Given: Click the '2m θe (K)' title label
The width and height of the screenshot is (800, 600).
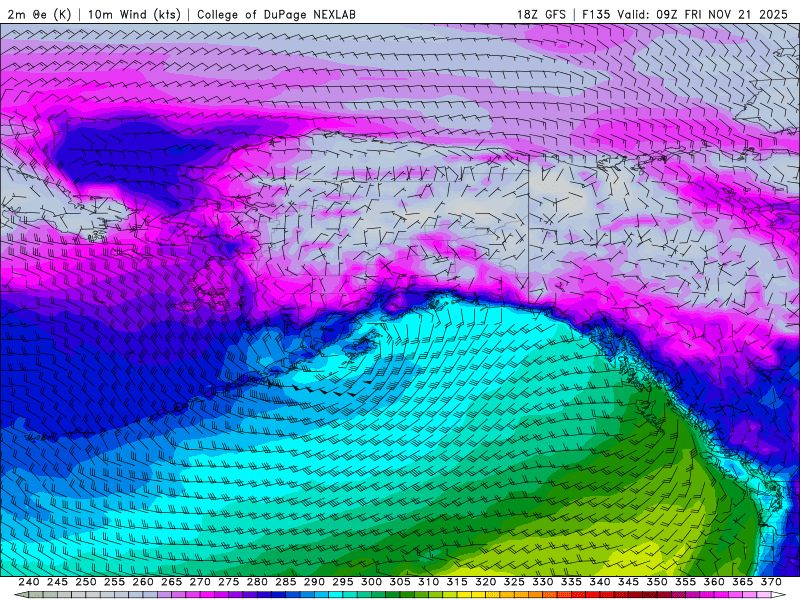Looking at the screenshot, I should coord(39,14).
